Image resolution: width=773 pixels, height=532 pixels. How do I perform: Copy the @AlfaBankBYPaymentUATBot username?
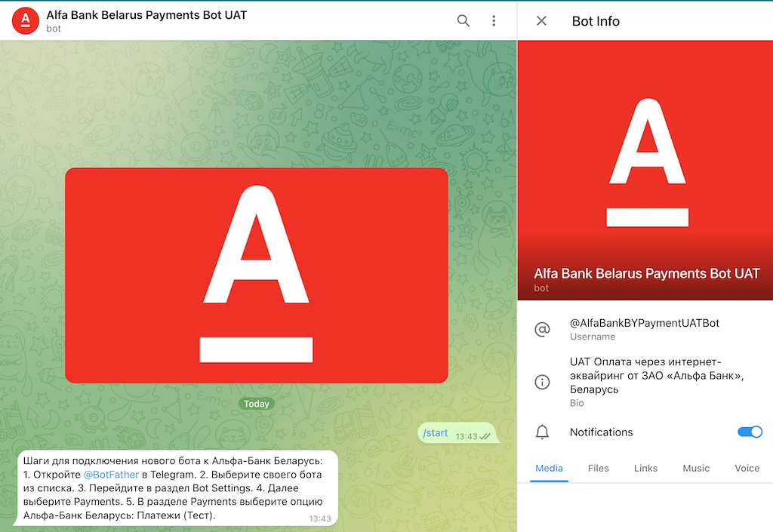[x=644, y=323]
